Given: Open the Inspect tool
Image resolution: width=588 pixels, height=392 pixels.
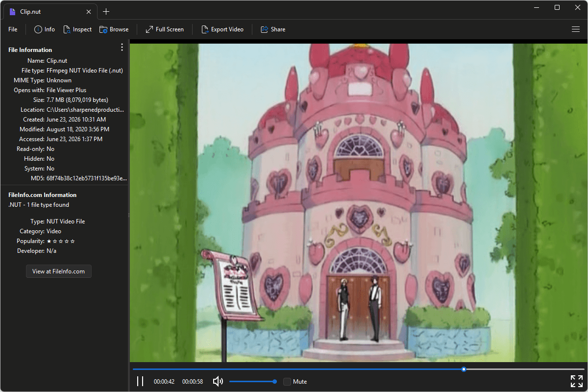Looking at the screenshot, I should [x=77, y=29].
